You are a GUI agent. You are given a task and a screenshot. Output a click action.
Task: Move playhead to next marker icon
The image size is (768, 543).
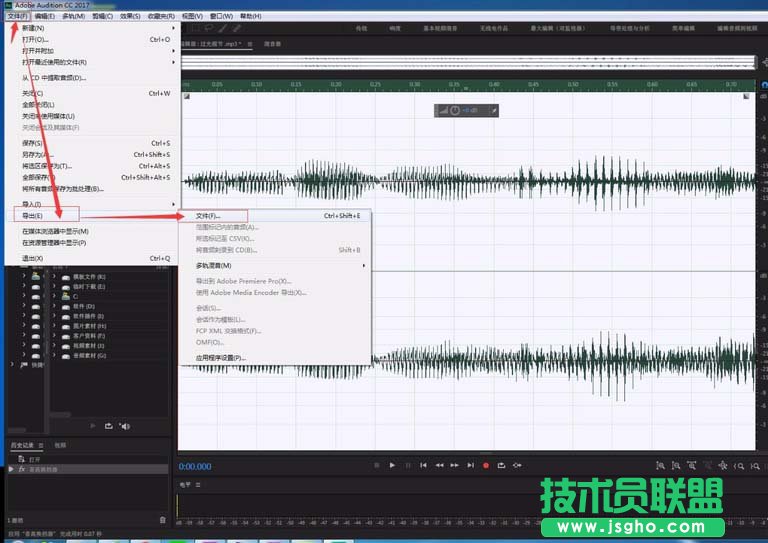[x=470, y=465]
